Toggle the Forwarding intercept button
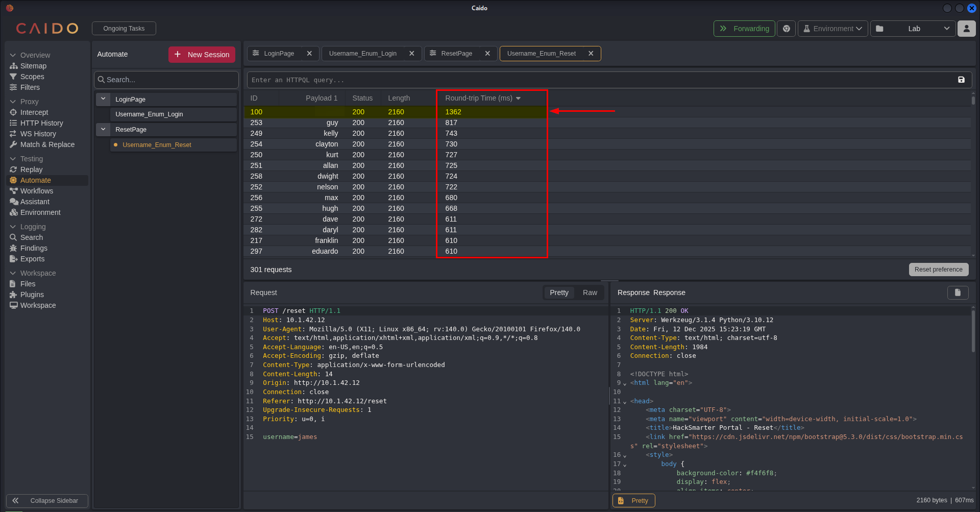Screen dimensions: 980x512 pyautogui.click(x=744, y=29)
